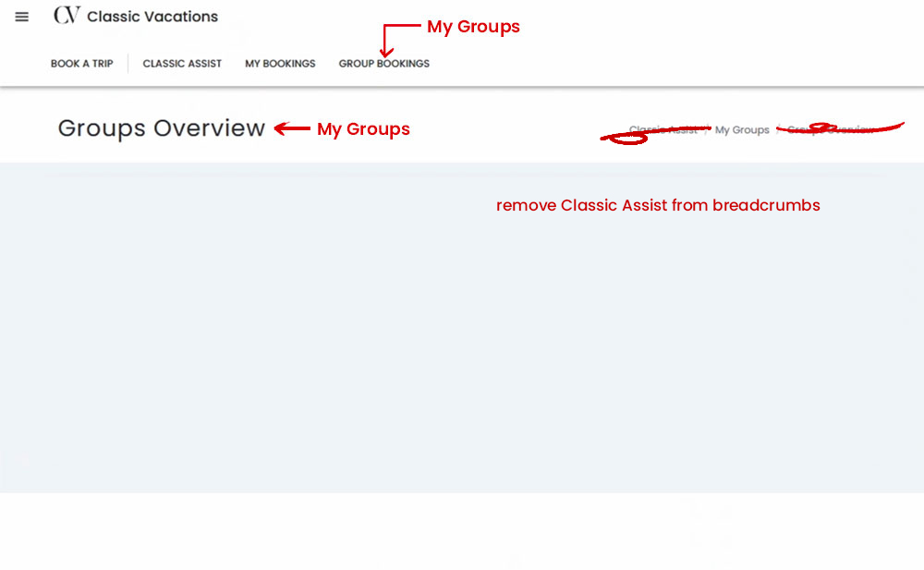Click the struck-through Groups Overview breadcrumb
The width and height of the screenshot is (924, 570).
pyautogui.click(x=830, y=130)
